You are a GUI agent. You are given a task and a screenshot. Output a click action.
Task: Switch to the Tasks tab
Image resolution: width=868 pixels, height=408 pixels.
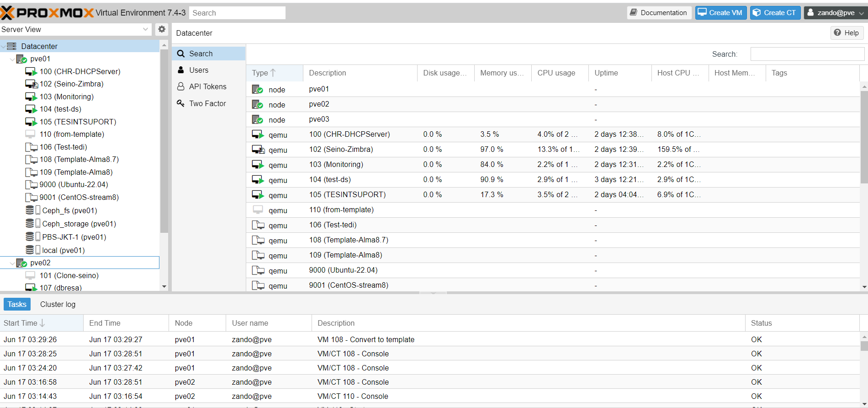pyautogui.click(x=17, y=304)
